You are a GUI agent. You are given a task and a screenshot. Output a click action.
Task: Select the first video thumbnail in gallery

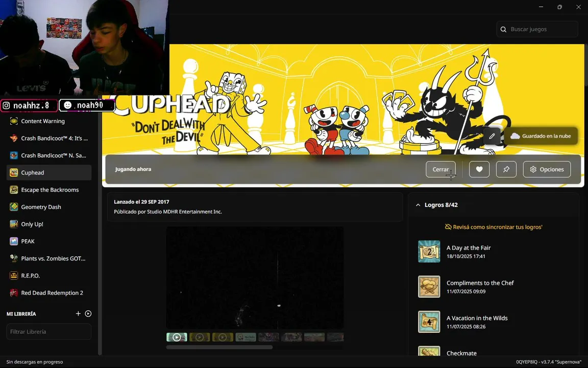click(177, 337)
